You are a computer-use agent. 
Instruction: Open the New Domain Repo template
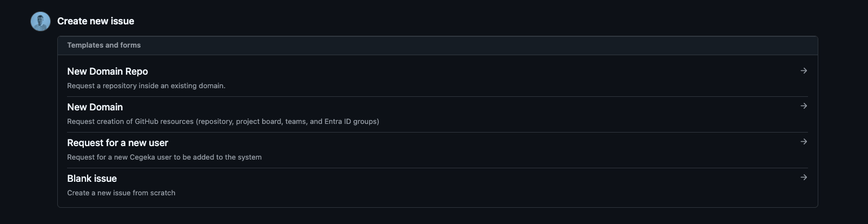108,71
